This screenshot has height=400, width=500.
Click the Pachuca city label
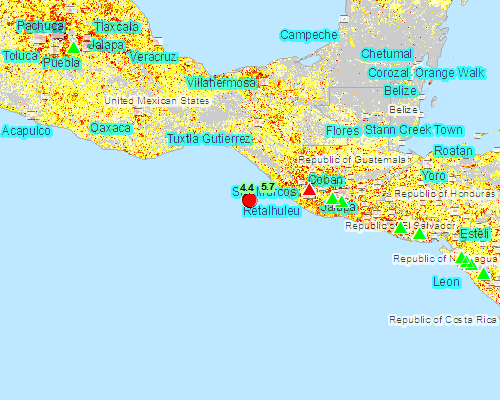[x=40, y=26]
